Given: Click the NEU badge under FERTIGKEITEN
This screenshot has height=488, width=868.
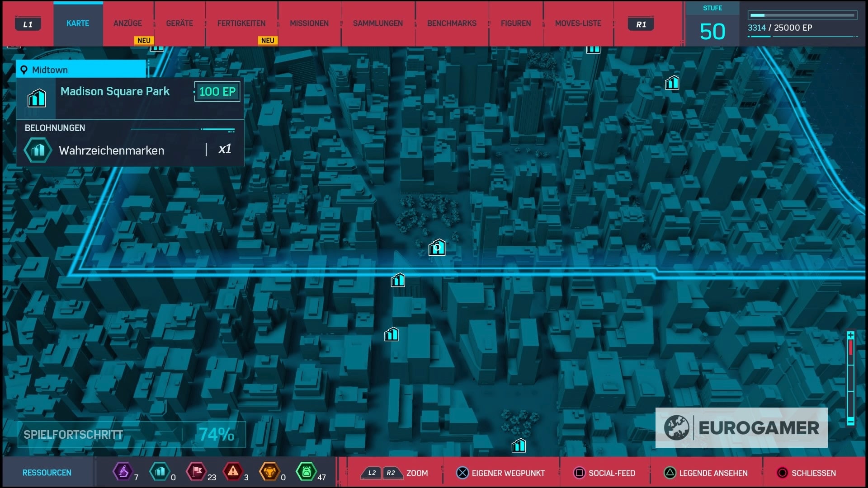Looking at the screenshot, I should click(x=268, y=40).
